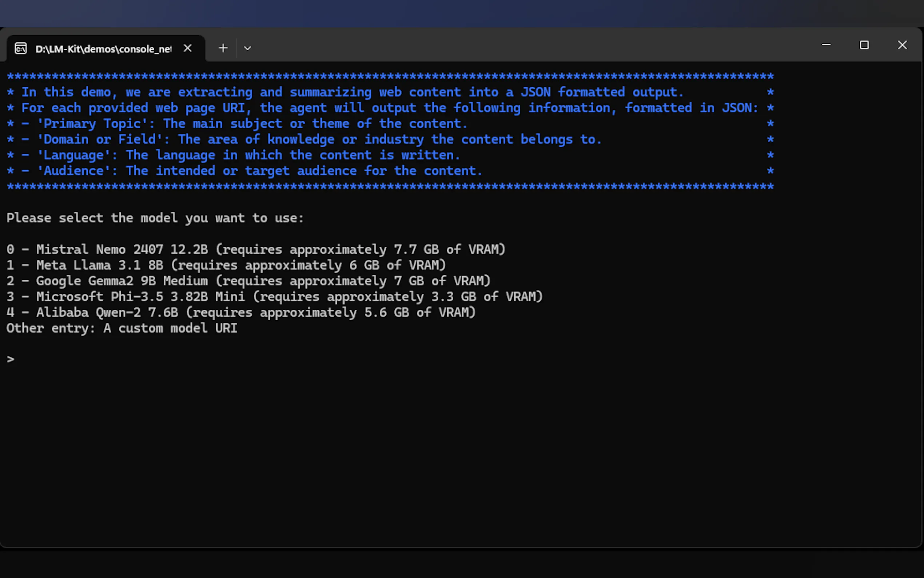The image size is (924, 578).
Task: Click the '>' input prompt line
Action: (11, 359)
